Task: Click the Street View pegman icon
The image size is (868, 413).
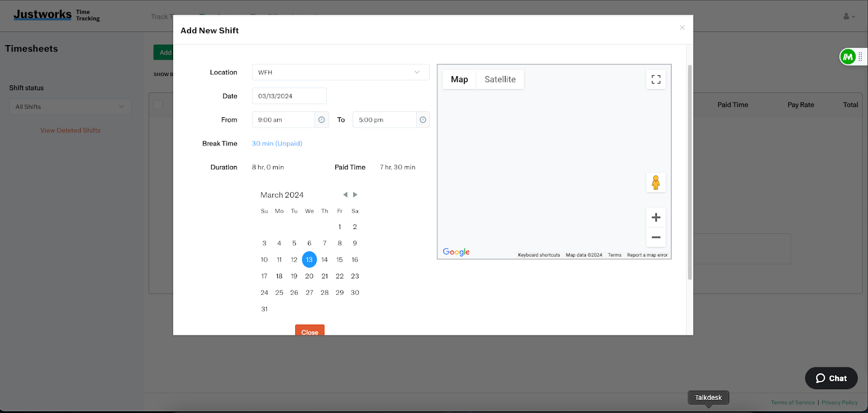Action: click(656, 183)
